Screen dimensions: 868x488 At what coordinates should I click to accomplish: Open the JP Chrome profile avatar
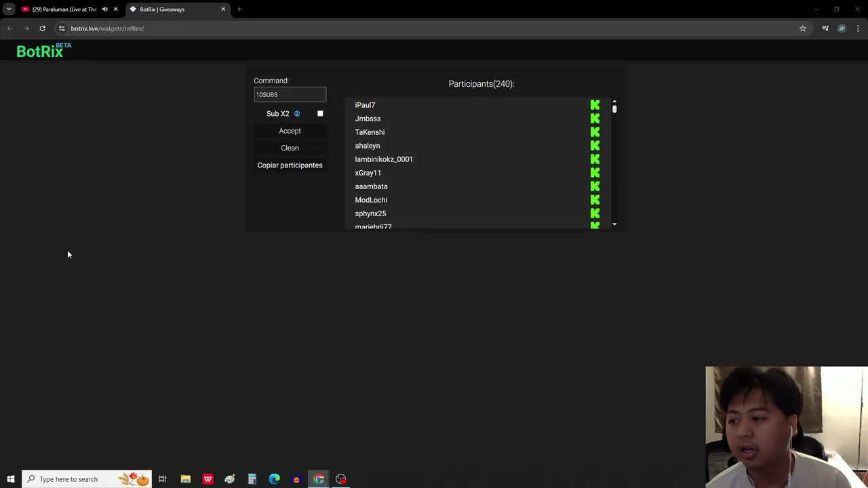pyautogui.click(x=842, y=28)
